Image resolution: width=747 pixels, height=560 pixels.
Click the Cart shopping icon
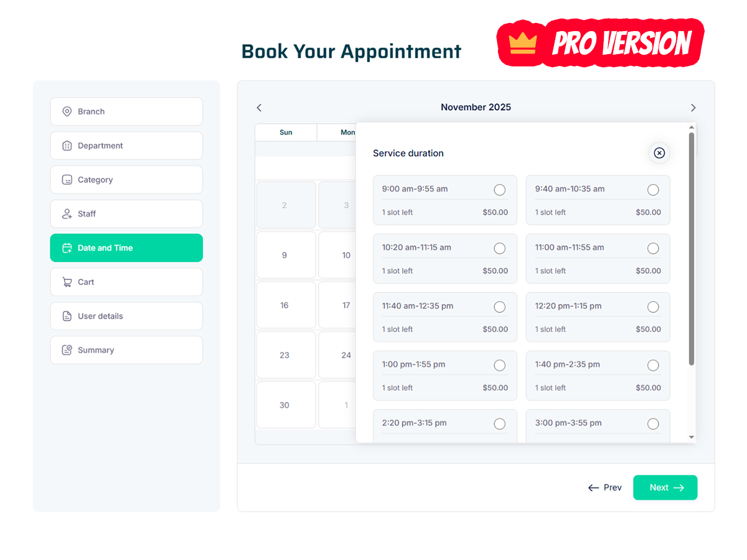[x=67, y=282]
